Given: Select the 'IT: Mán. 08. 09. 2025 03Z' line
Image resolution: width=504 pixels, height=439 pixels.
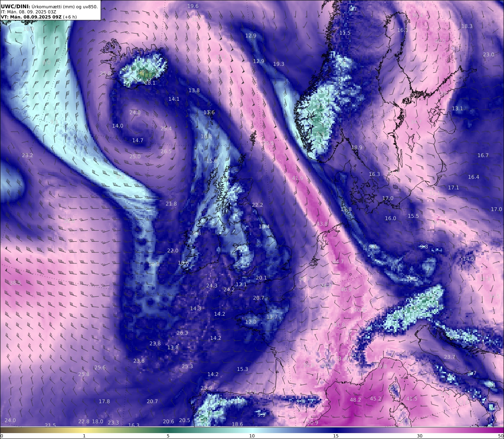Looking at the screenshot, I should (x=29, y=12).
